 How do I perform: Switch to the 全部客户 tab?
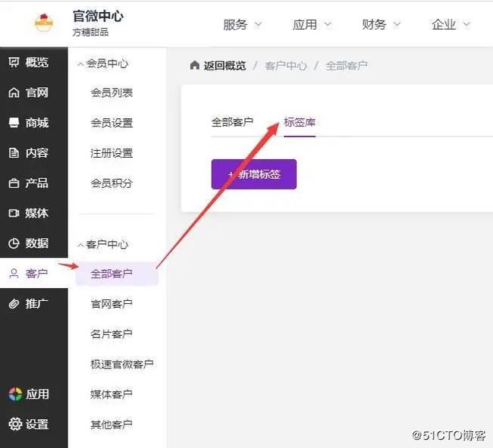click(232, 122)
